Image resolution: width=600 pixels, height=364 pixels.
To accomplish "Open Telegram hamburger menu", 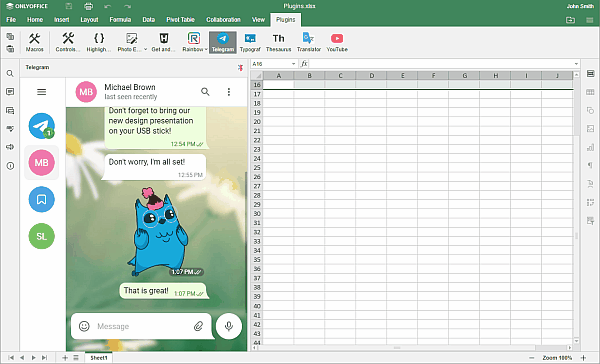I will click(x=42, y=92).
